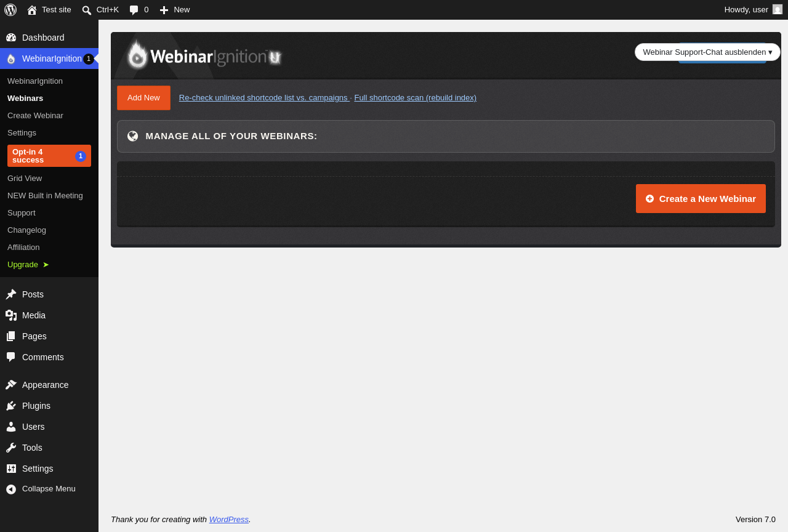788x532 pixels.
Task: Click the Upgrade arrow icon
Action: click(46, 265)
